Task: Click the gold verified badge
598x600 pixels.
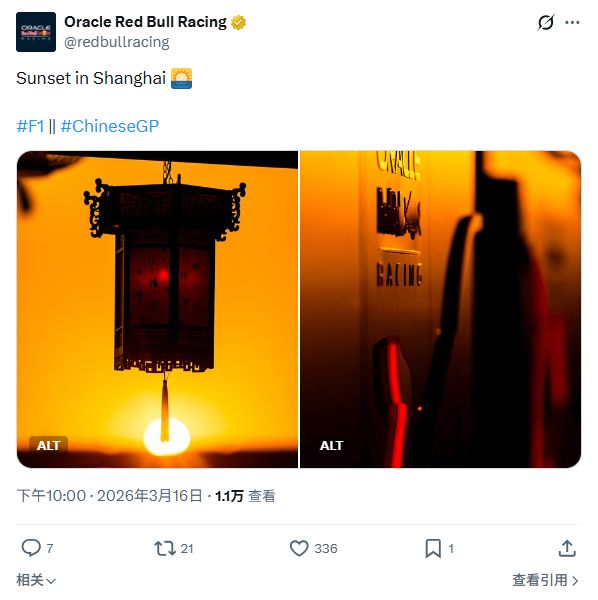Action: [238, 23]
